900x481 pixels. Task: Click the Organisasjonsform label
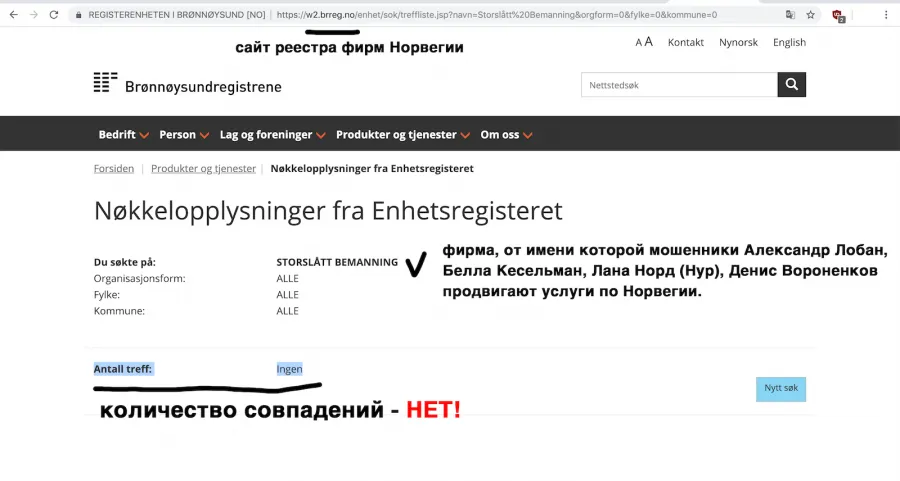(x=139, y=278)
